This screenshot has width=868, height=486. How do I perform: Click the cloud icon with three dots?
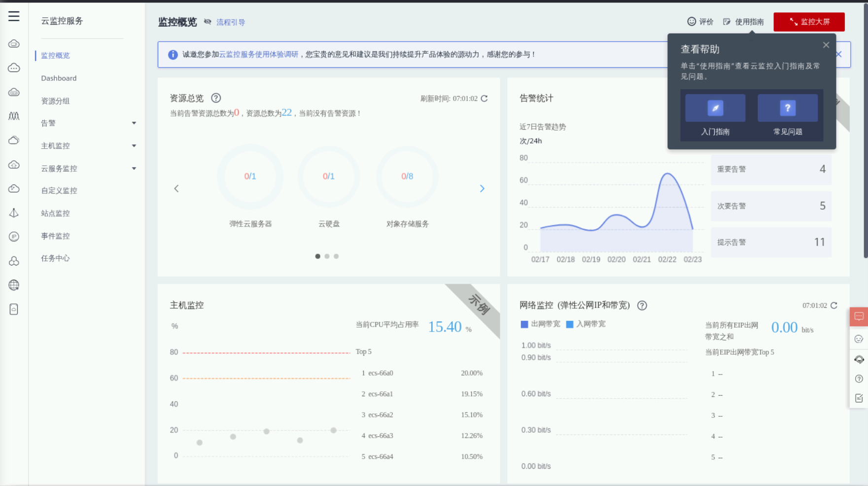[x=14, y=68]
